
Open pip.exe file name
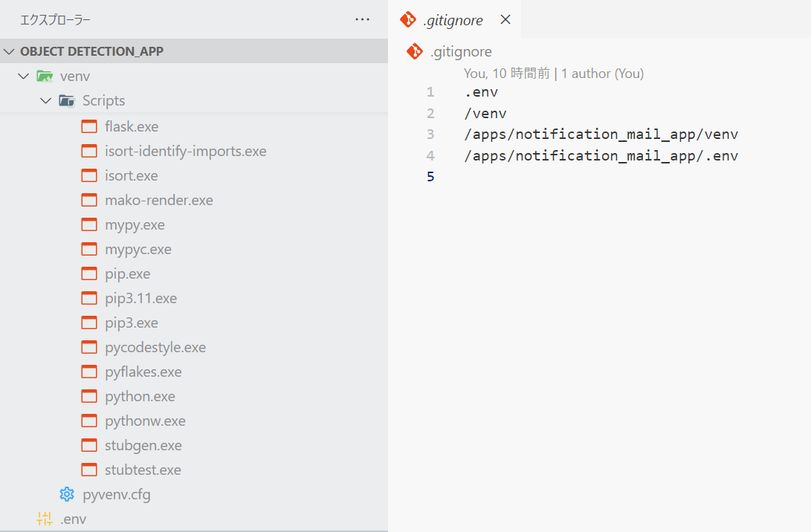click(x=127, y=274)
